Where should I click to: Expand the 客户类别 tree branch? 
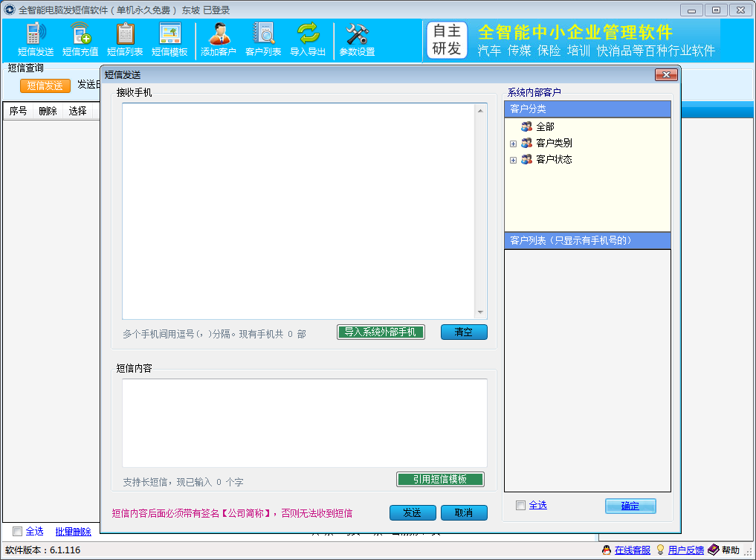[x=513, y=143]
